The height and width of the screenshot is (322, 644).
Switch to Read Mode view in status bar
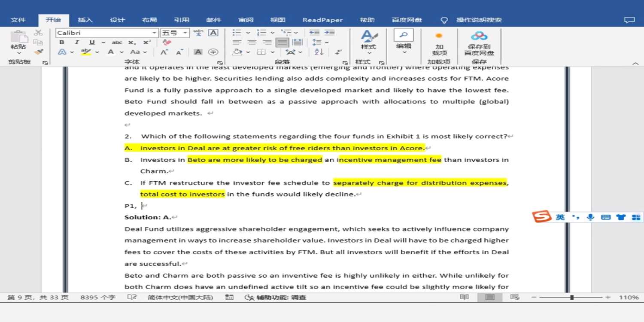coord(464,297)
